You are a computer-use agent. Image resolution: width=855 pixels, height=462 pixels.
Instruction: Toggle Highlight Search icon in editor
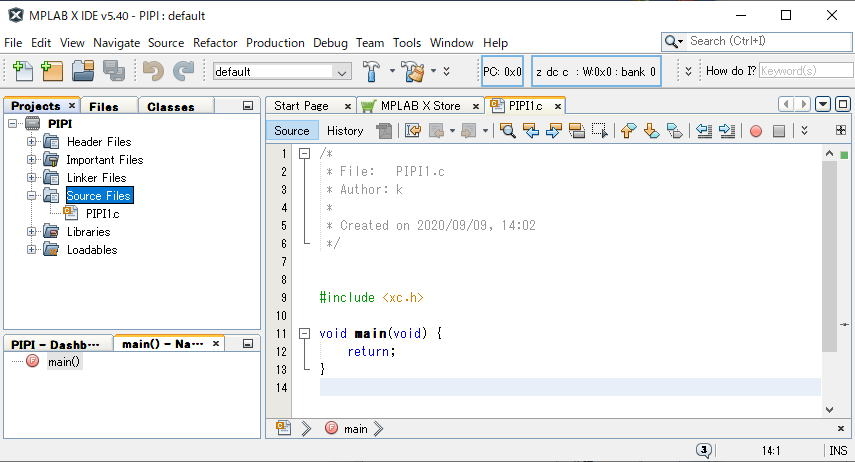tap(576, 131)
